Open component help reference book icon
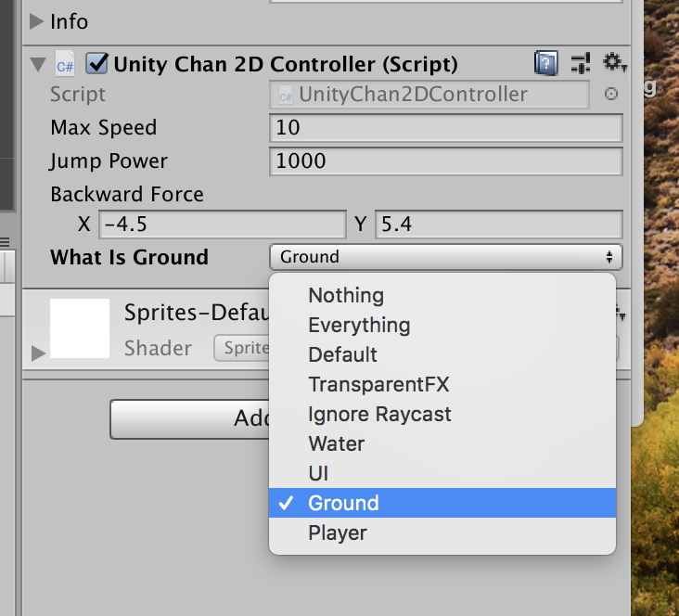679x616 pixels. click(545, 63)
